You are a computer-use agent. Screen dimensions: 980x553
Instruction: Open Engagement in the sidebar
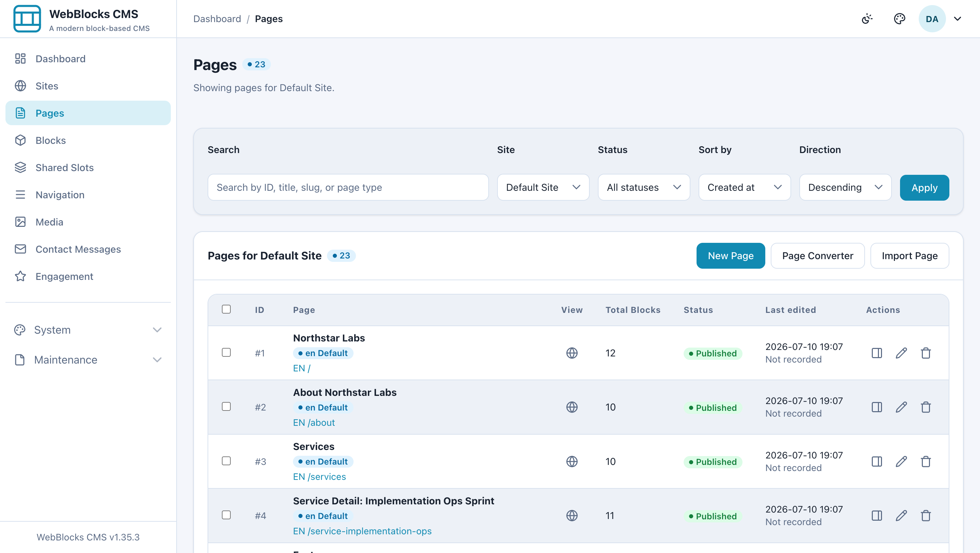88,276
